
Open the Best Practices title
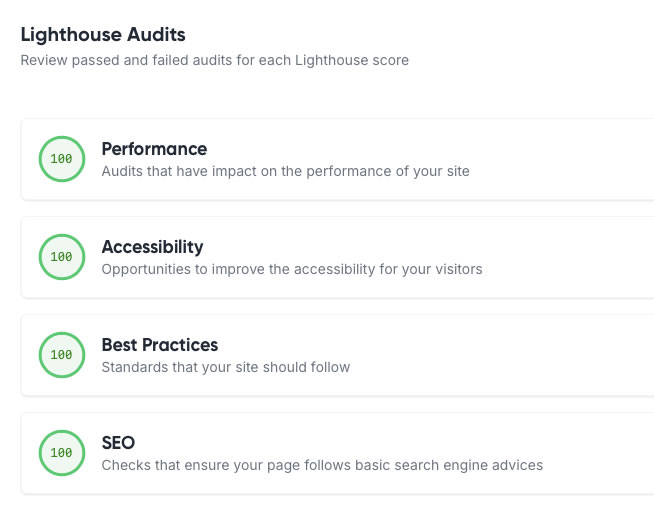point(159,345)
